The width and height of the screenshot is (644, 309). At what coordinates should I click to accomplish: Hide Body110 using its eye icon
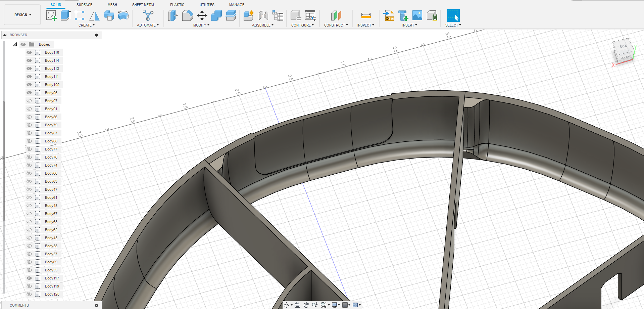29,52
